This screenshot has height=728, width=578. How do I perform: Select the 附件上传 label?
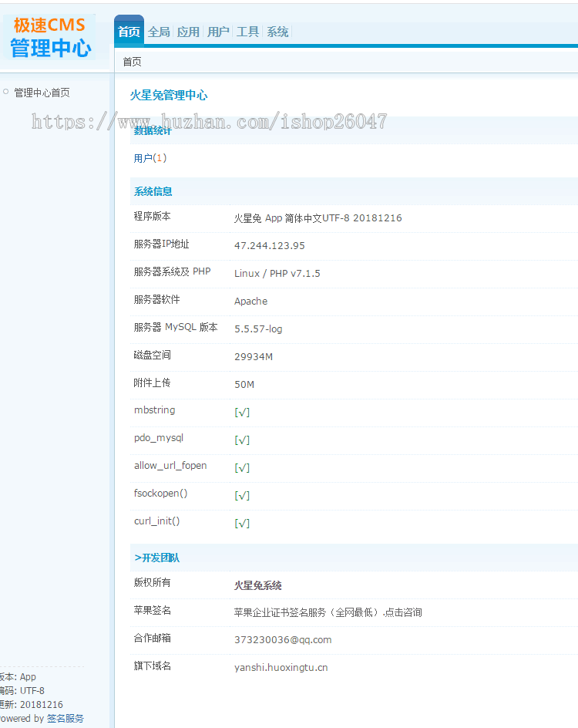pos(152,383)
